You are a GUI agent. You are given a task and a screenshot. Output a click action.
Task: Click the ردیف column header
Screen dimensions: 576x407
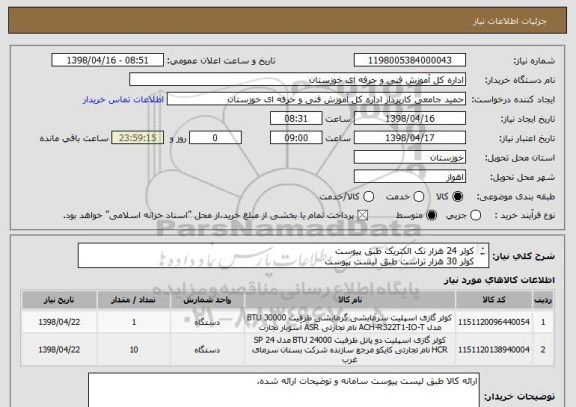[543, 300]
